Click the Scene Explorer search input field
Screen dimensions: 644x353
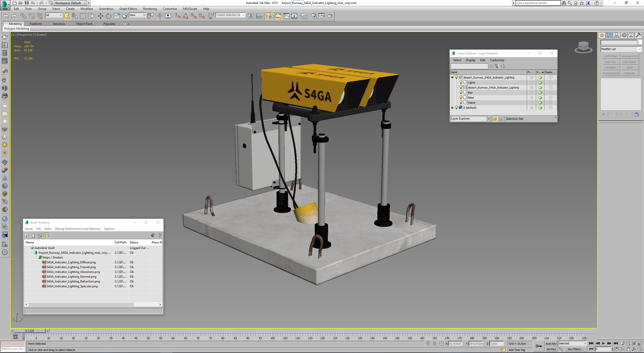469,66
